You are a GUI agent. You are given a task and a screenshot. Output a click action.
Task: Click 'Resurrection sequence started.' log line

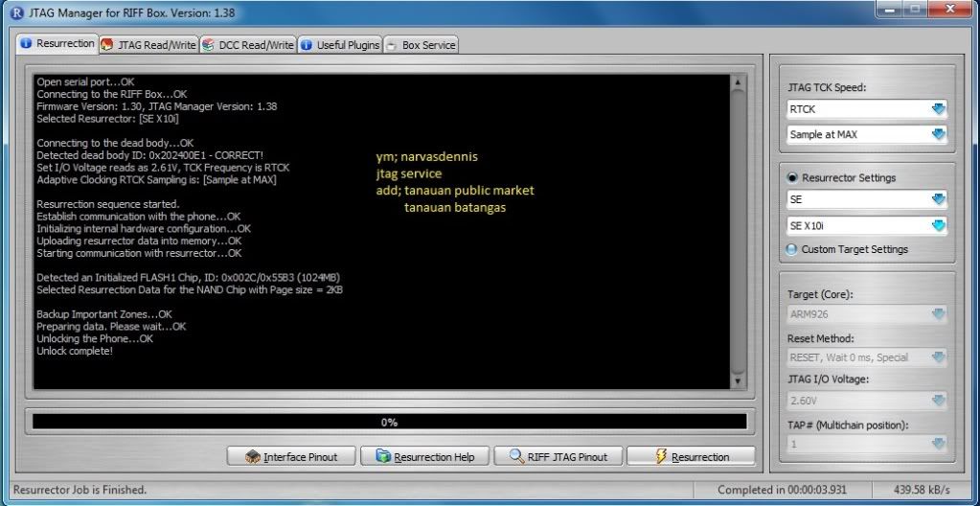tap(108, 204)
